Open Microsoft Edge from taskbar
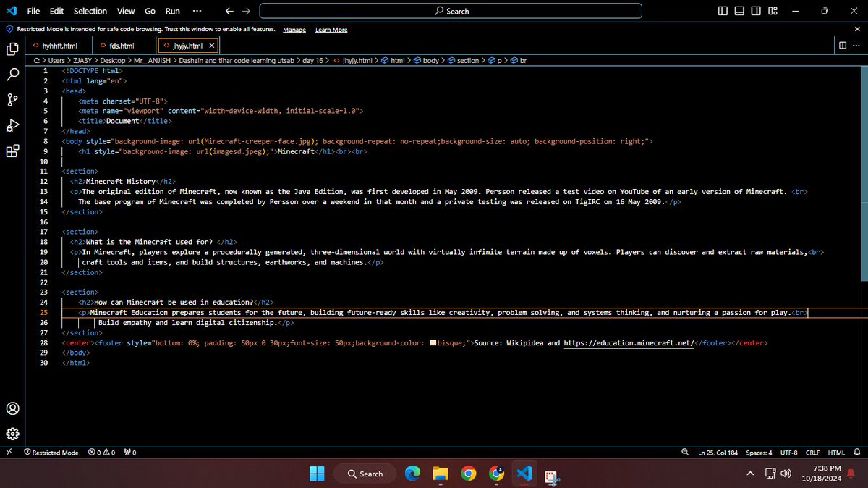Image resolution: width=868 pixels, height=488 pixels. [x=412, y=474]
